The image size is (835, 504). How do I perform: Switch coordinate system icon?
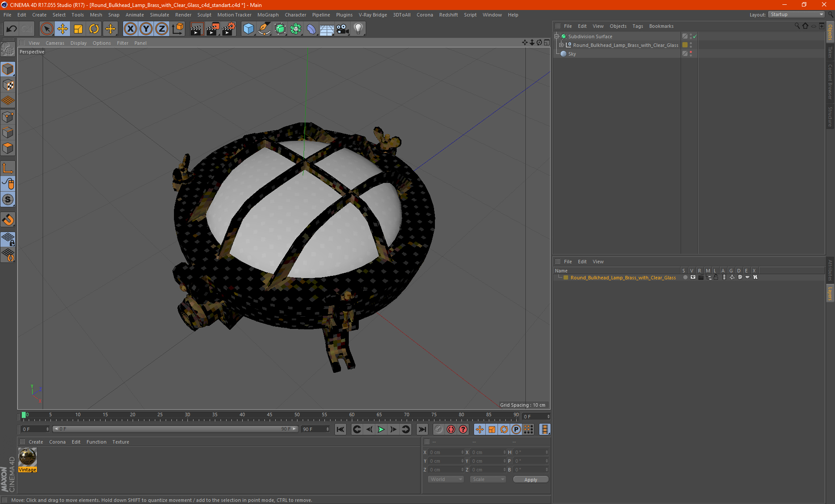(x=177, y=29)
